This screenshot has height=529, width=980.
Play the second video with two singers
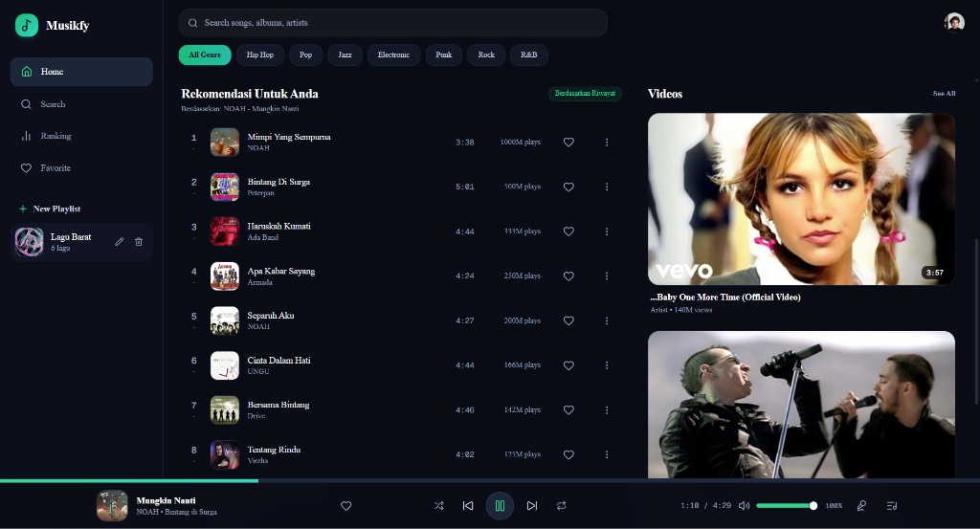[x=801, y=405]
